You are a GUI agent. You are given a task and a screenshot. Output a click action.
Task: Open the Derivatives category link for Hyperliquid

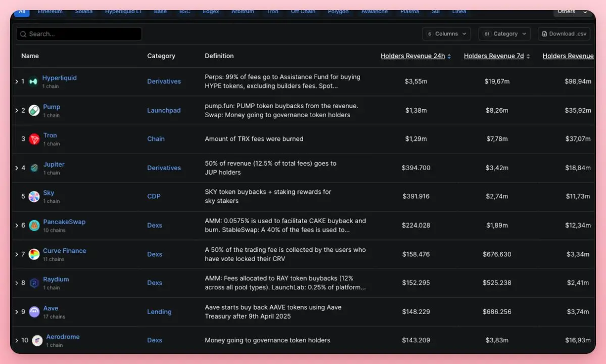[164, 82]
